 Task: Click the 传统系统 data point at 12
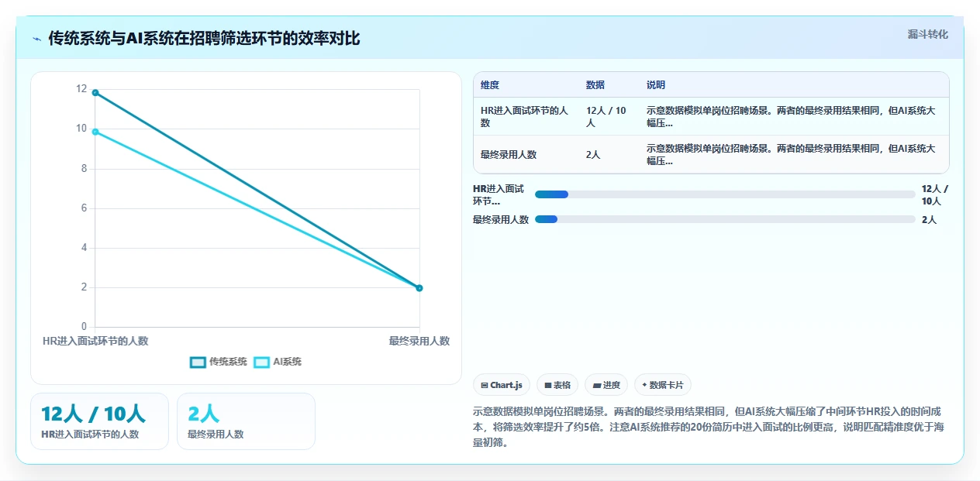tap(95, 92)
